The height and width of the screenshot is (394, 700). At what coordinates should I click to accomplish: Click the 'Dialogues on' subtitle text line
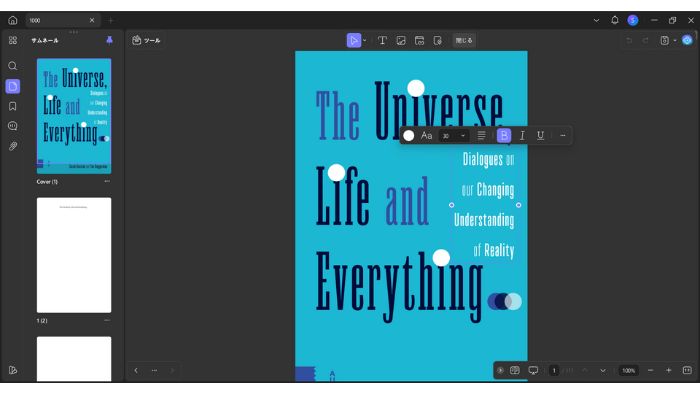(x=488, y=159)
